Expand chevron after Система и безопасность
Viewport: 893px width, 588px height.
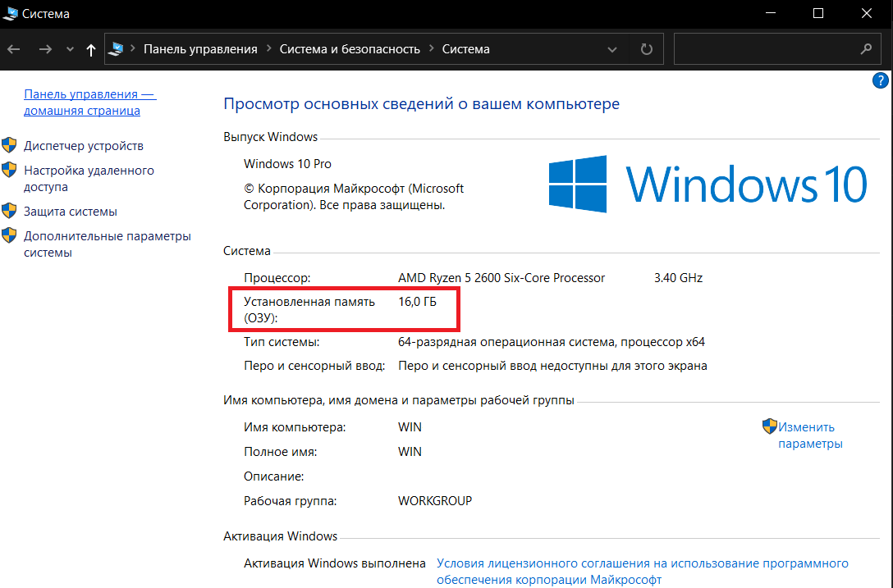tap(431, 49)
